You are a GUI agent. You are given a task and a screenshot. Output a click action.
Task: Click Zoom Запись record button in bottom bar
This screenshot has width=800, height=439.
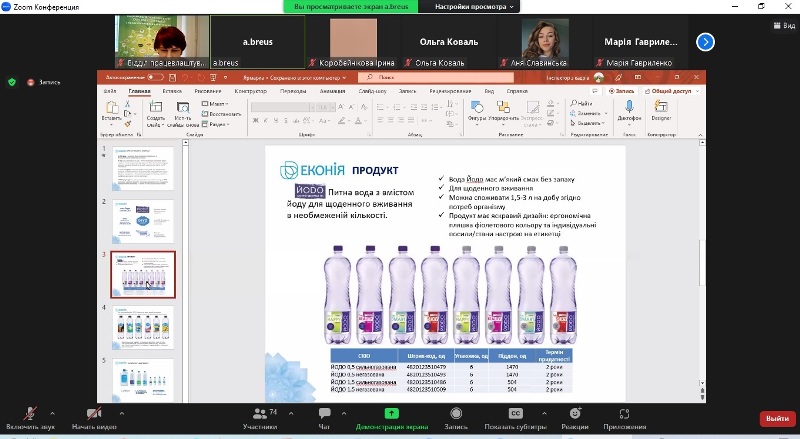coord(456,418)
